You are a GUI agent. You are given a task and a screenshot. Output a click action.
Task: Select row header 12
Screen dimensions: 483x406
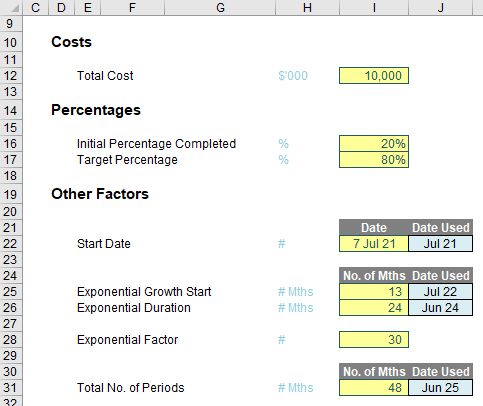coord(11,76)
